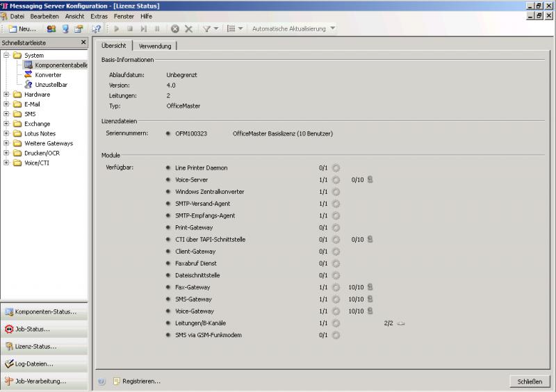Open the Extras menu
This screenshot has height=392, width=556.
pos(99,15)
